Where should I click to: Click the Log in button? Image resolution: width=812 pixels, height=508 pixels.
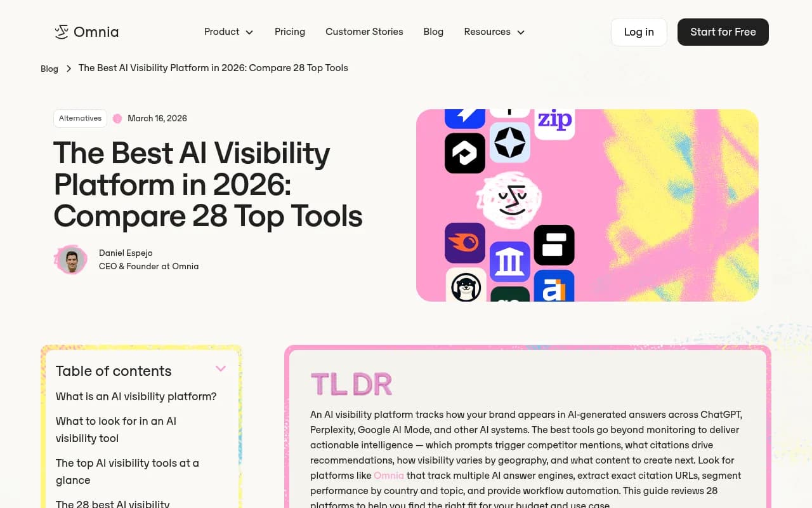point(638,32)
